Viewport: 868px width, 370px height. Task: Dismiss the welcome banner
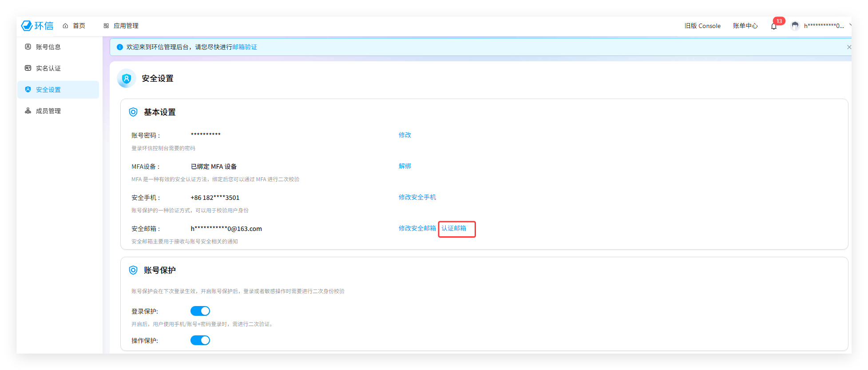point(848,47)
